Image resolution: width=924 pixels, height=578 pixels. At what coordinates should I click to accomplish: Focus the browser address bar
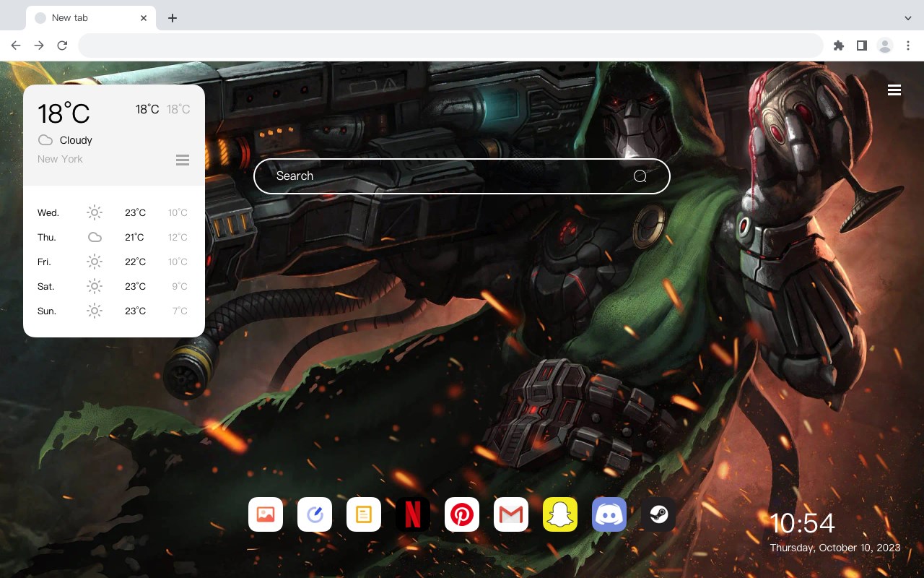point(450,46)
